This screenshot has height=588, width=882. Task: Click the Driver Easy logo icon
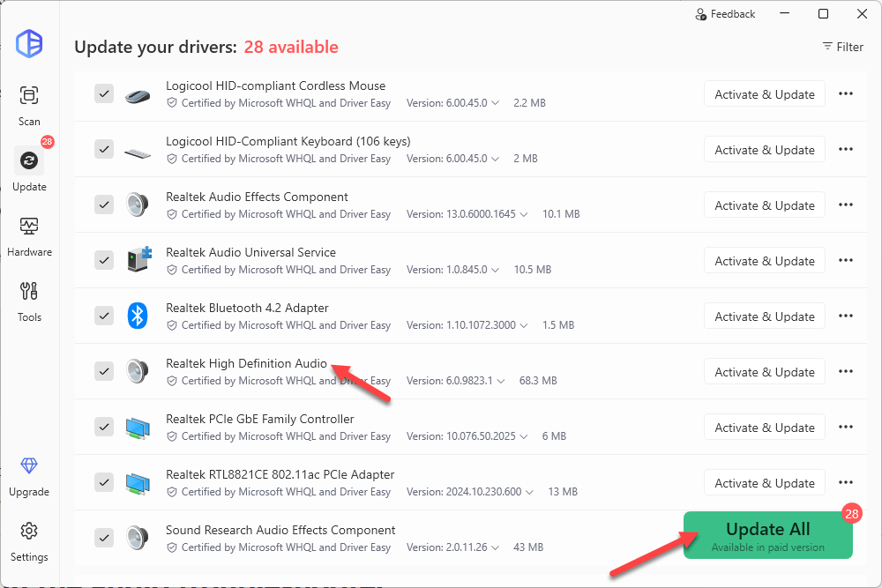click(x=29, y=43)
